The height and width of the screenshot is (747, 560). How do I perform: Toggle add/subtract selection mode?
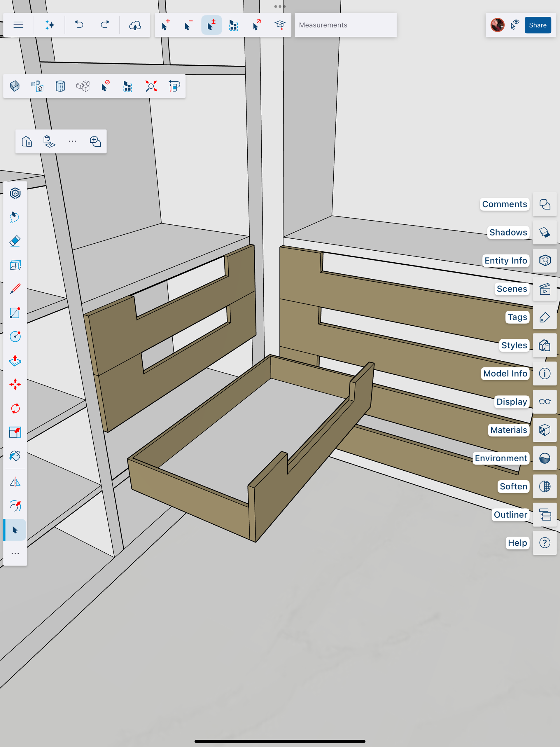(x=211, y=25)
